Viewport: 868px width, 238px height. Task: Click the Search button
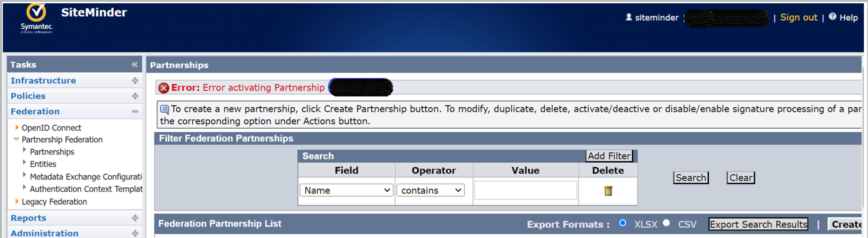pos(691,178)
